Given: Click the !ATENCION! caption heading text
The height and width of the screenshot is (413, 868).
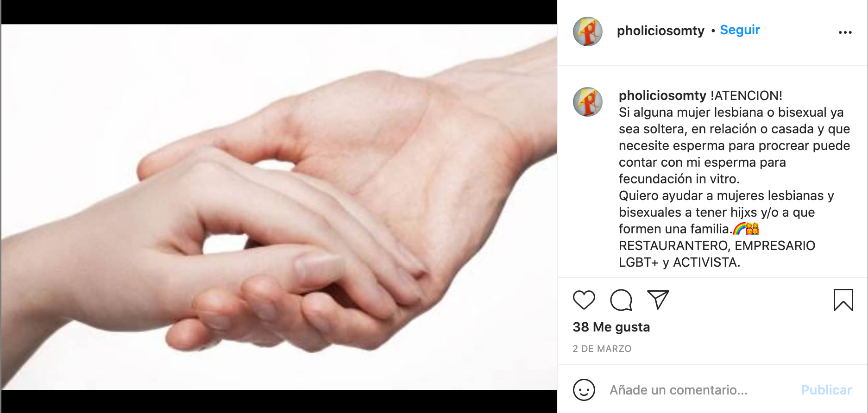Looking at the screenshot, I should click(746, 95).
